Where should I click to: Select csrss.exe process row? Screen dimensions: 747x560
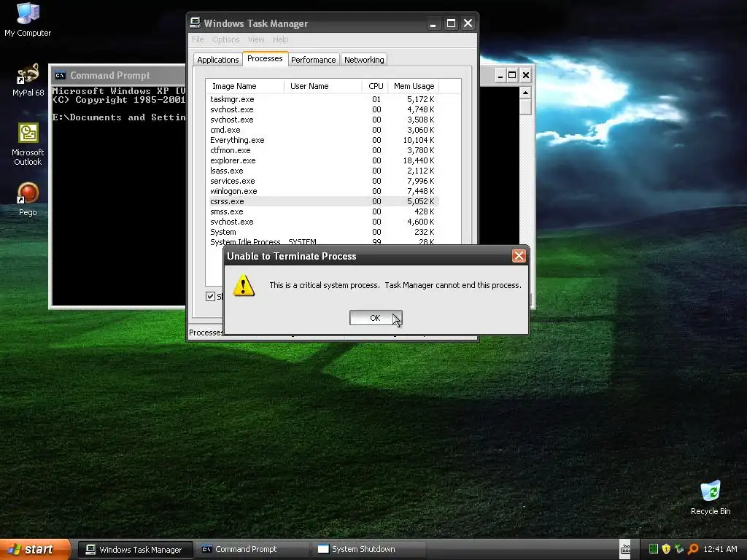(x=323, y=201)
